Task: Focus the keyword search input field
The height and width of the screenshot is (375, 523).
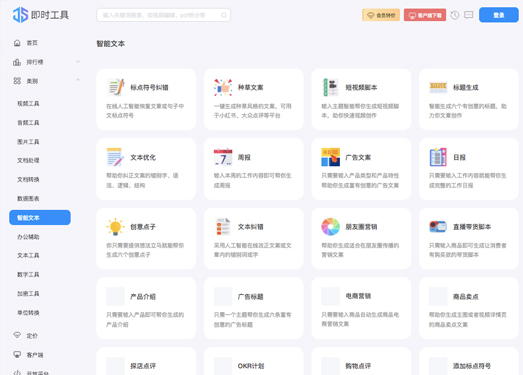Action: tap(163, 15)
